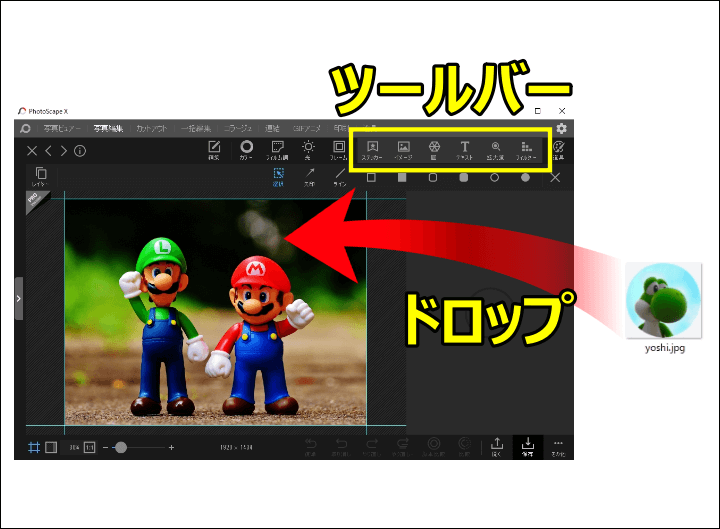Click the 1920 x 1434 image size text
The width and height of the screenshot is (720, 529).
coord(236,447)
